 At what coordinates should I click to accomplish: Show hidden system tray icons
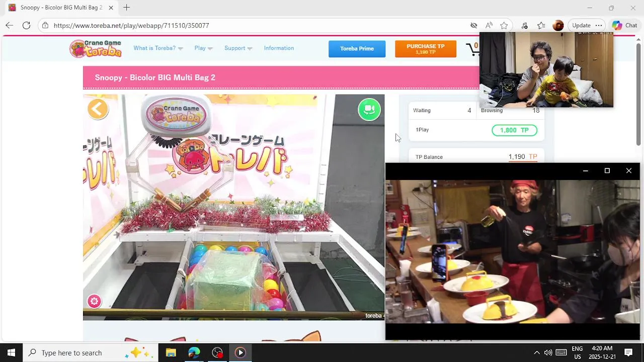click(536, 352)
